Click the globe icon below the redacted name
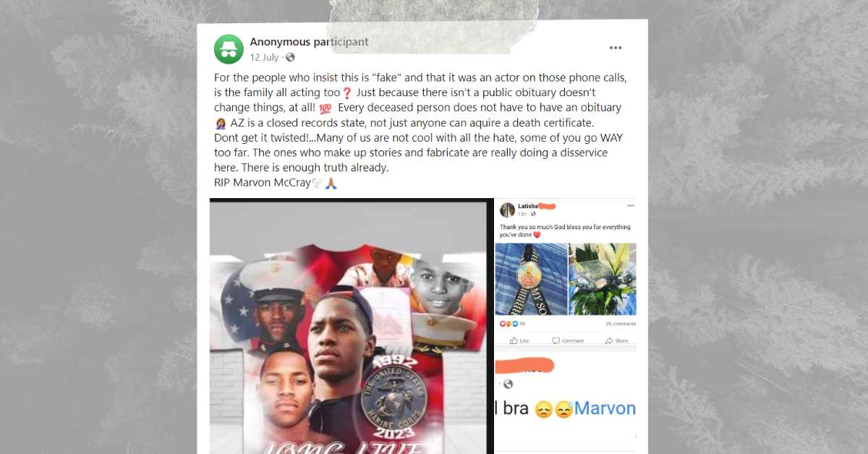Viewport: 868px width, 454px height. point(508,384)
